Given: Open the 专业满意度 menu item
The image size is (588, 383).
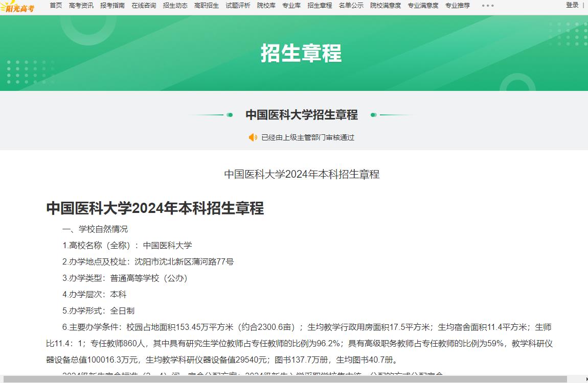Looking at the screenshot, I should click(423, 6).
